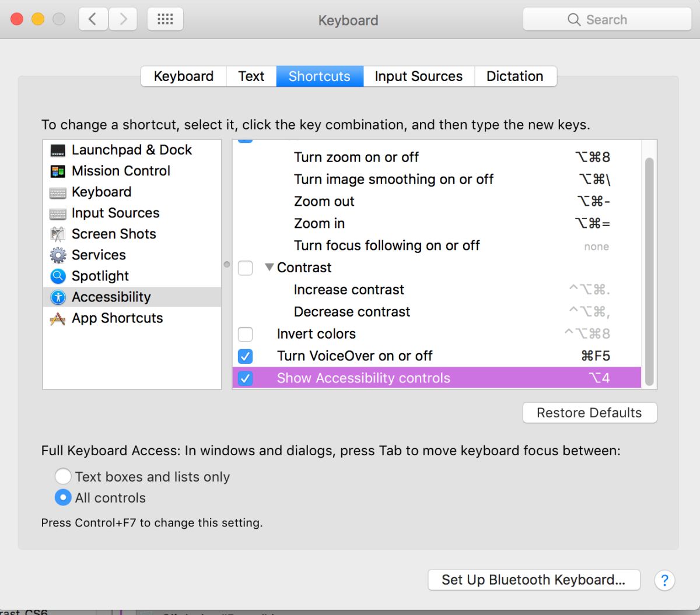Click Set Up Bluetooth Keyboard button
Image resolution: width=700 pixels, height=615 pixels.
tap(534, 580)
